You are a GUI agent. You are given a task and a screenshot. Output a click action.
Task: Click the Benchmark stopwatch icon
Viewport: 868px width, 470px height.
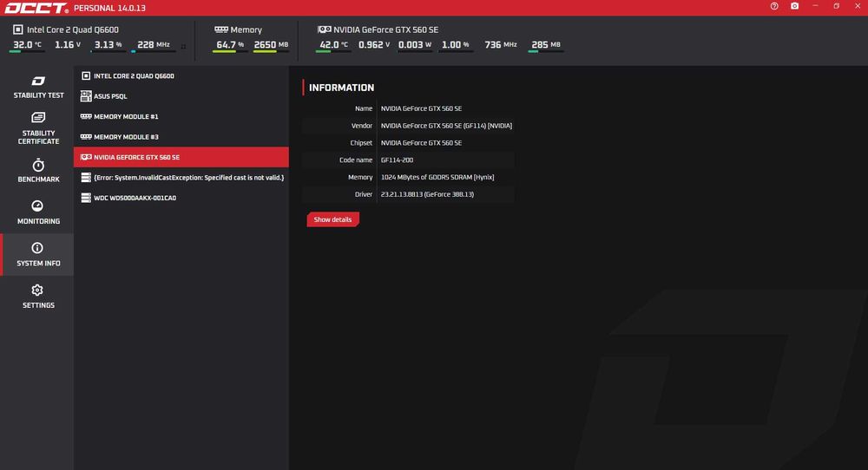(37, 165)
